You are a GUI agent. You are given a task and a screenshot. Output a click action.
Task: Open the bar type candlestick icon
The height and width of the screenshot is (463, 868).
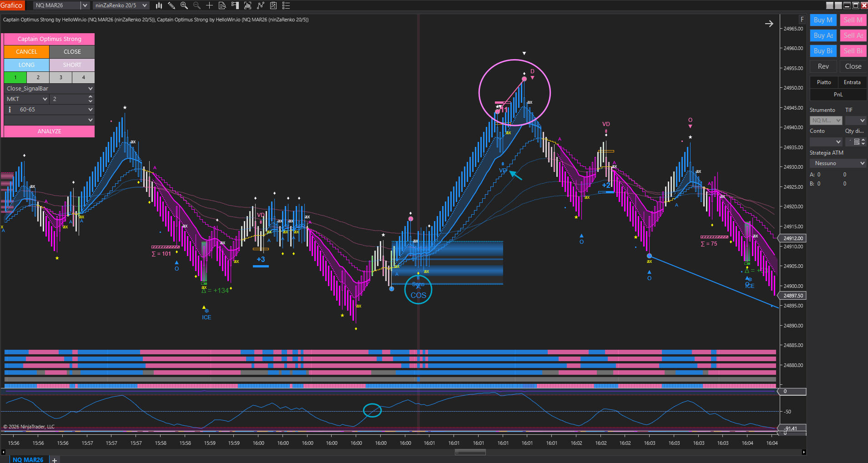point(159,5)
